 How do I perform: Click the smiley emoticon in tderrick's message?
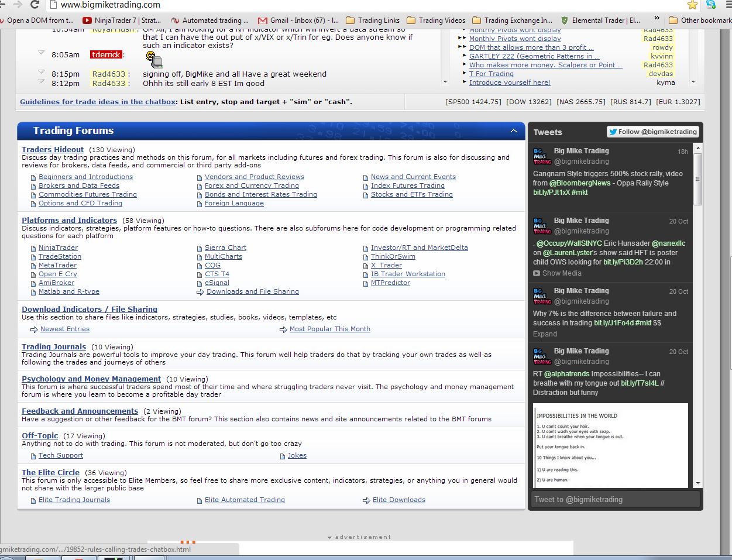(154, 59)
